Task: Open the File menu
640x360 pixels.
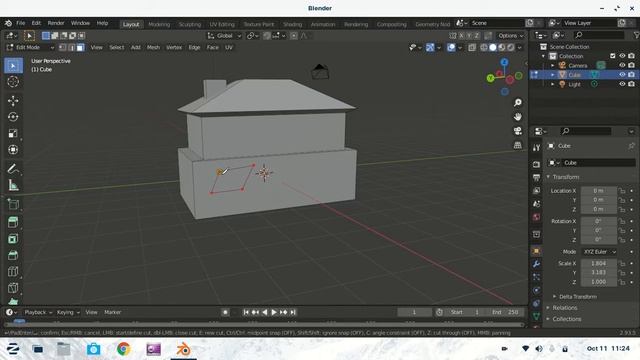Action: [20, 23]
